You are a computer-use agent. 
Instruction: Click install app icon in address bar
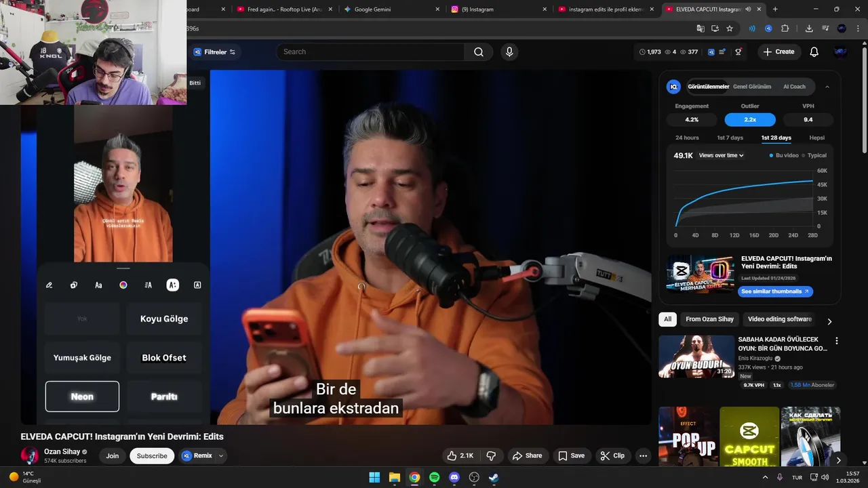[715, 28]
